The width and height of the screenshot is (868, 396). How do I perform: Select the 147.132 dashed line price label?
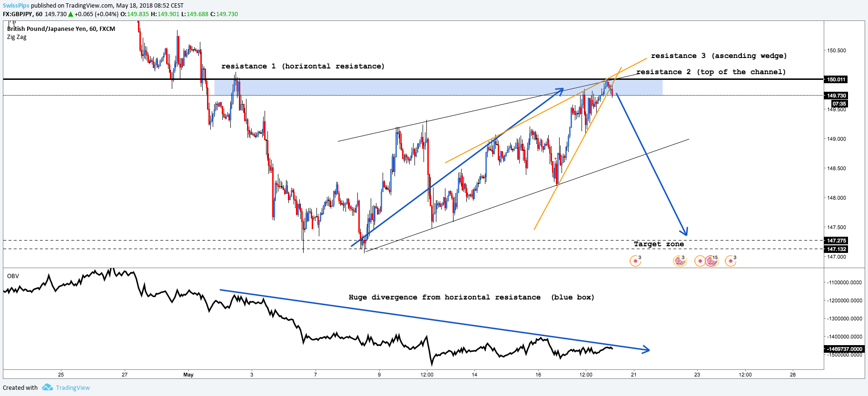click(836, 249)
